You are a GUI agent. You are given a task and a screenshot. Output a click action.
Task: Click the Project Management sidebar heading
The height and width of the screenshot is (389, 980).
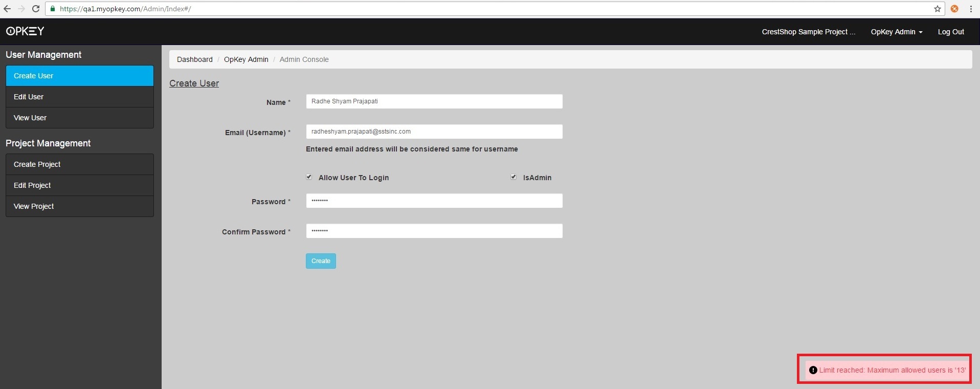(48, 143)
